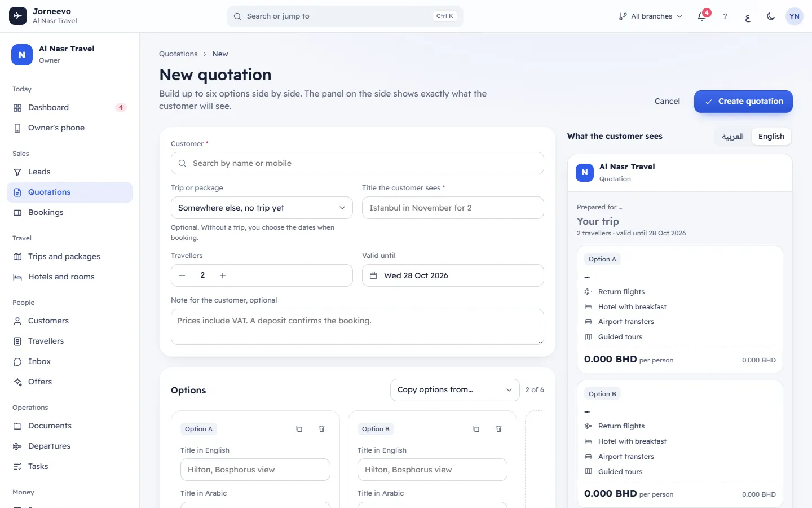This screenshot has height=508, width=812.
Task: Go to Leads in sidebar
Action: pos(69,172)
